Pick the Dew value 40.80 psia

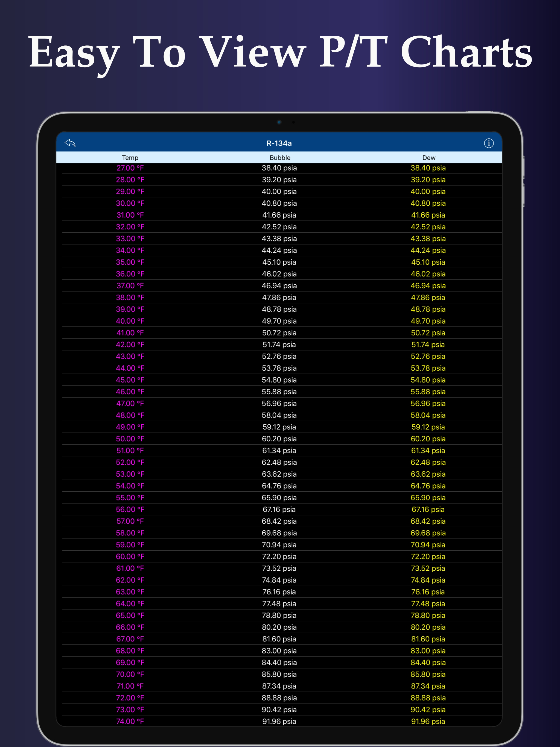(x=428, y=203)
